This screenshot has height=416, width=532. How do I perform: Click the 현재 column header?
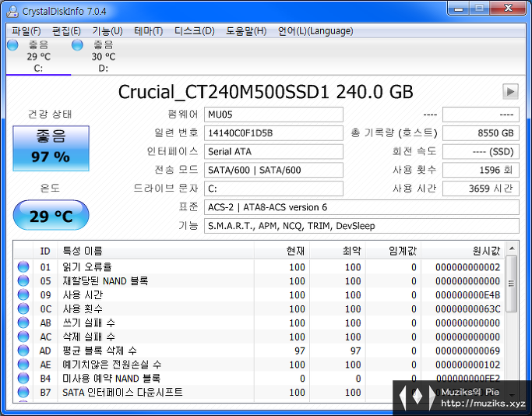[282, 251]
